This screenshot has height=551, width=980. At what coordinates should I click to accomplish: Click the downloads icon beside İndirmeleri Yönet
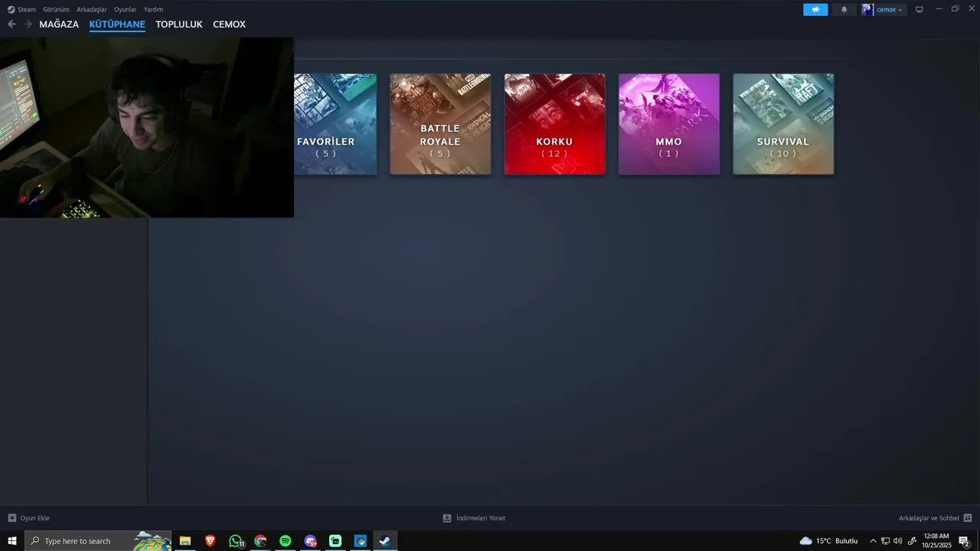[x=447, y=518]
